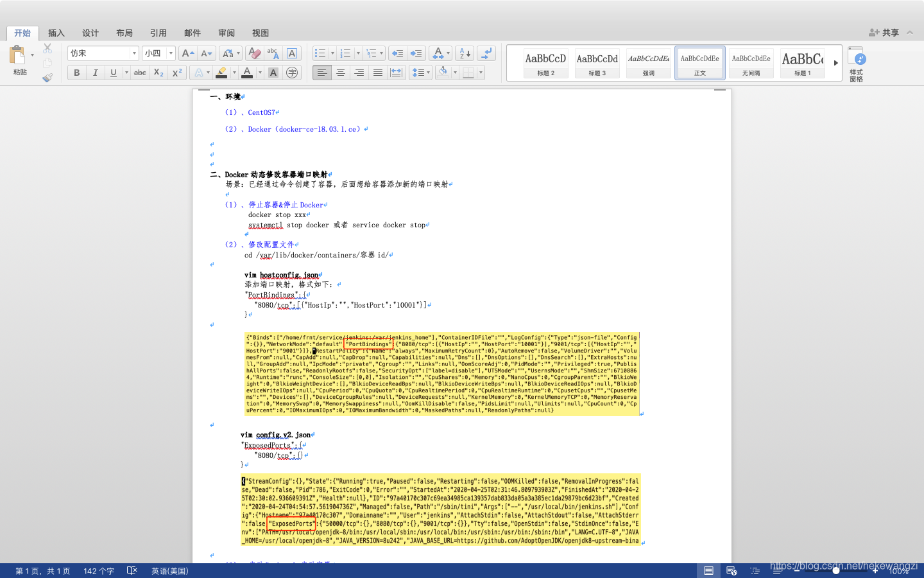The height and width of the screenshot is (578, 924).
Task: Click the Decrease Indent icon
Action: tap(397, 53)
